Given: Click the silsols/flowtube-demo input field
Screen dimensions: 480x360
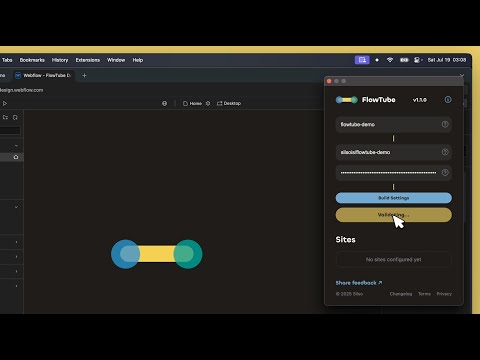Looking at the screenshot, I should pyautogui.click(x=394, y=152).
